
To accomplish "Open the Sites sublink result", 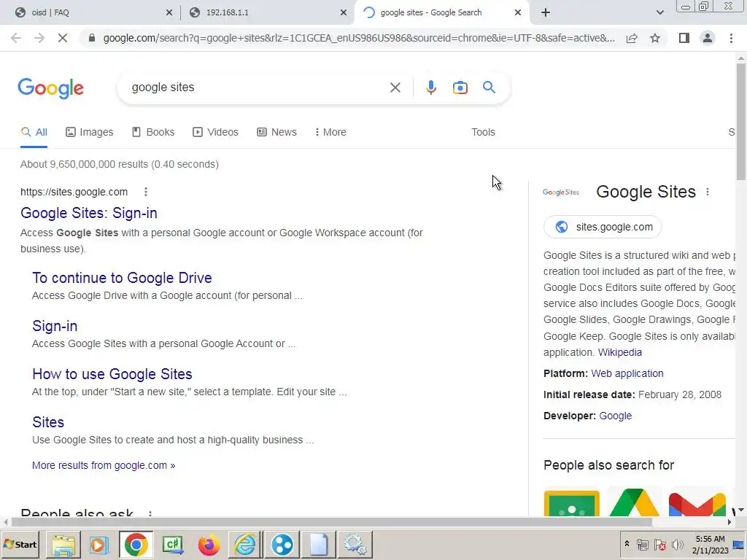I will pyautogui.click(x=48, y=422).
